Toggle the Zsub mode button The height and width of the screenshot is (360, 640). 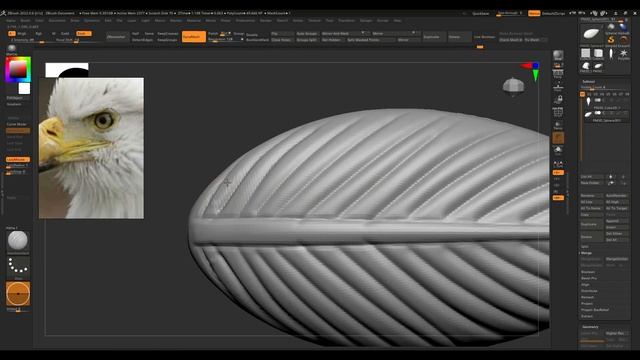pos(84,33)
